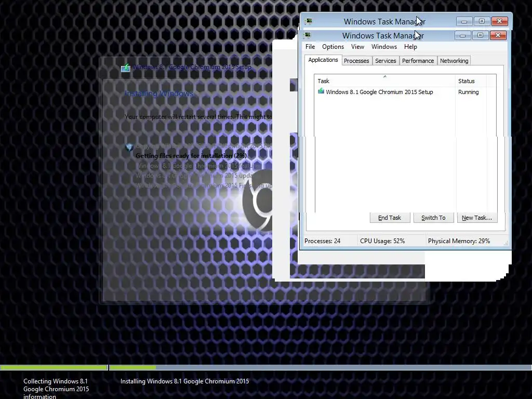
Task: Open the Options menu in Task Manager
Action: [333, 47]
